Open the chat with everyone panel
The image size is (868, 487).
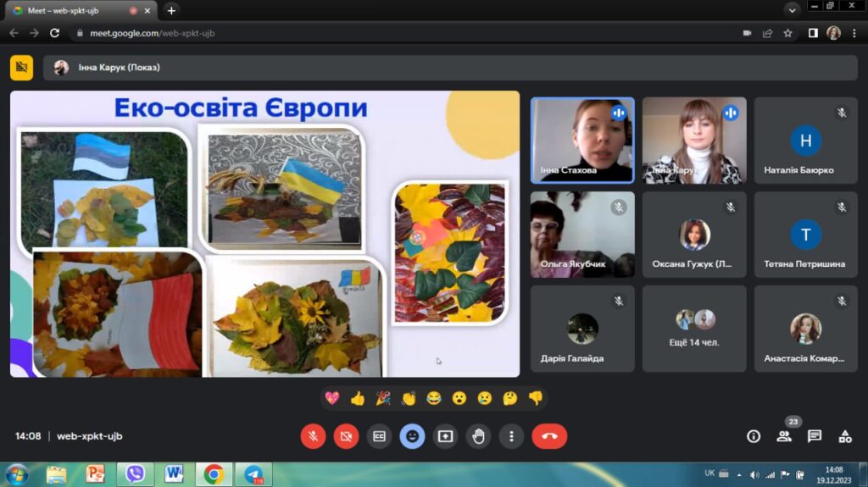point(815,436)
